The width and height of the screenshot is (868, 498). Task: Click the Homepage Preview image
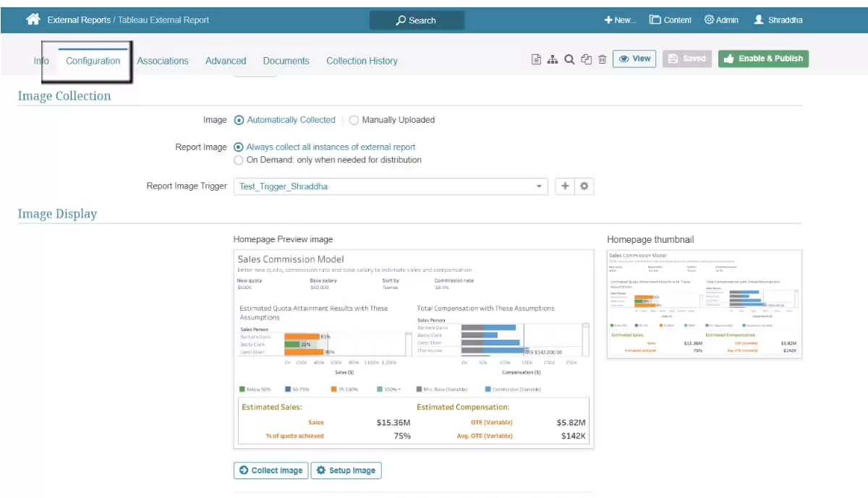[x=414, y=349]
